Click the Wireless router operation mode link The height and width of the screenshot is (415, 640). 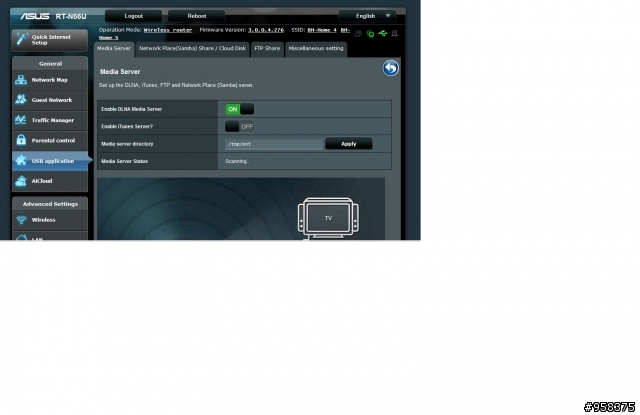tap(168, 30)
